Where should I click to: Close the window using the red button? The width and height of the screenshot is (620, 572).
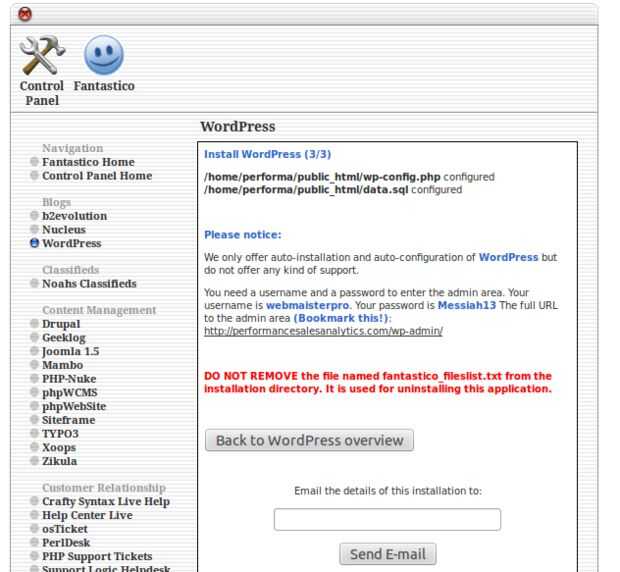tap(25, 14)
